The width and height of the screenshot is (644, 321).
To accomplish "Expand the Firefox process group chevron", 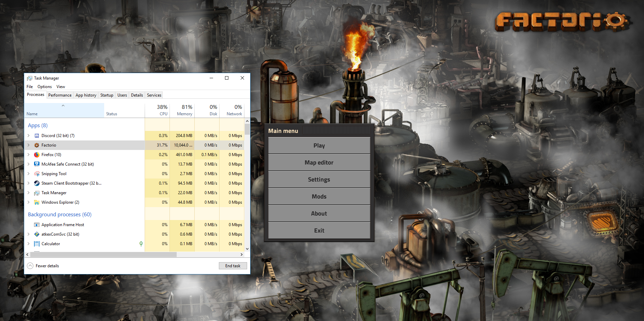I will point(29,155).
